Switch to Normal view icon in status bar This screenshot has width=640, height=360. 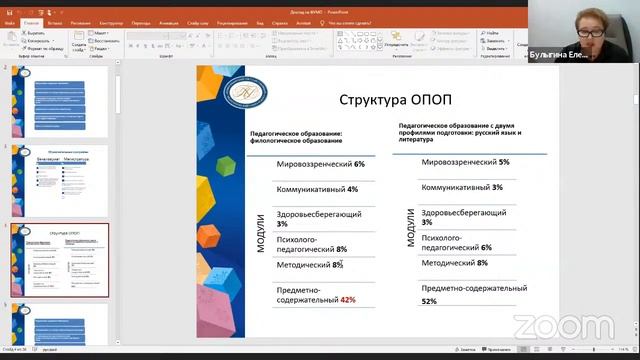pyautogui.click(x=523, y=349)
